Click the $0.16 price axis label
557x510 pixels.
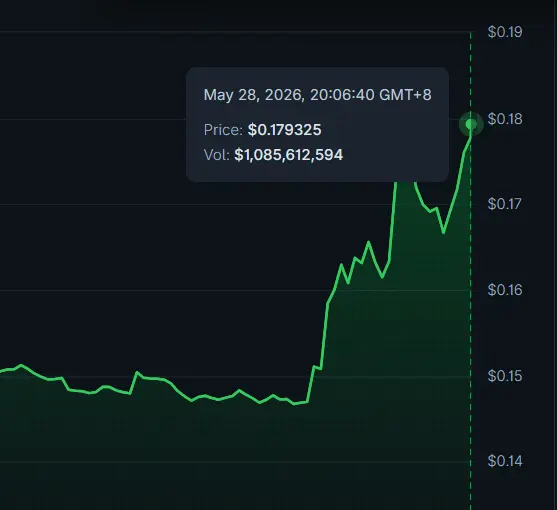pyautogui.click(x=505, y=290)
